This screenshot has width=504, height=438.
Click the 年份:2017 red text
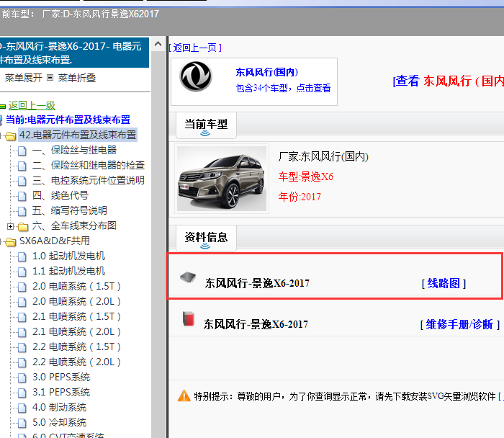[x=300, y=197]
